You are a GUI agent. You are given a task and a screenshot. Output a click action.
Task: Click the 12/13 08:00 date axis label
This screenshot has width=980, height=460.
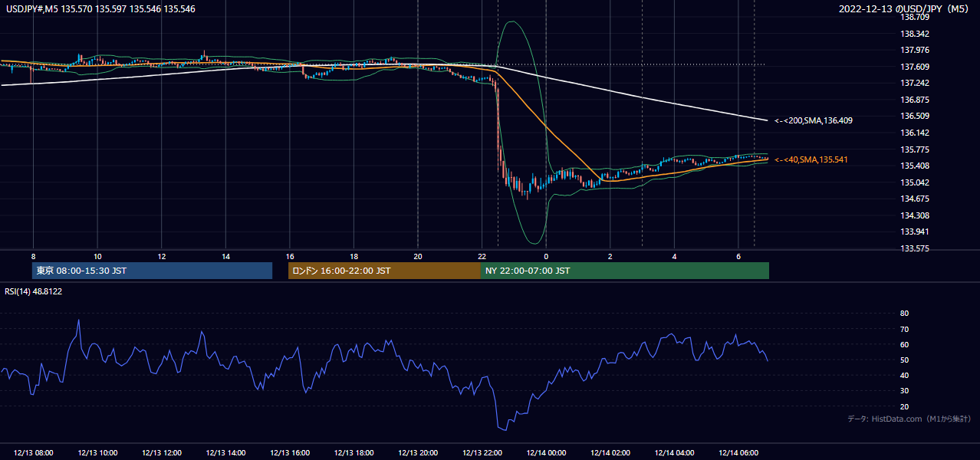pos(33,453)
